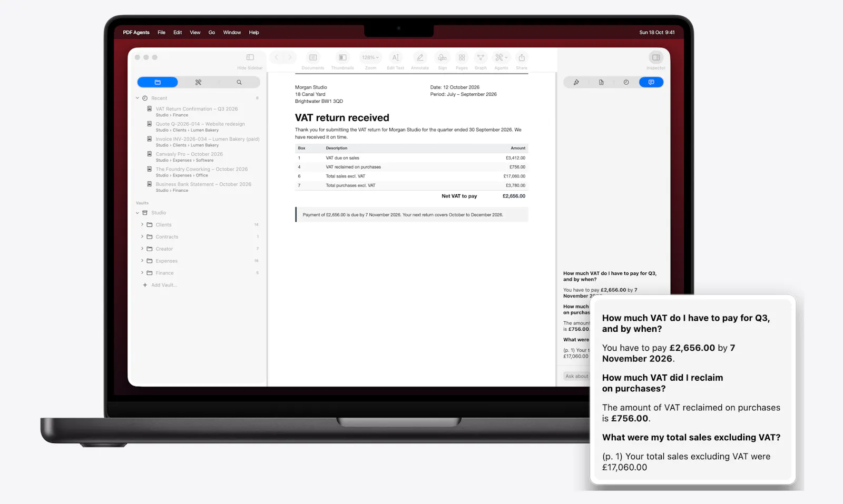Screen dimensions: 843x504
Task: Open VAT Return Confirmation – Q3 2026
Action: point(197,109)
